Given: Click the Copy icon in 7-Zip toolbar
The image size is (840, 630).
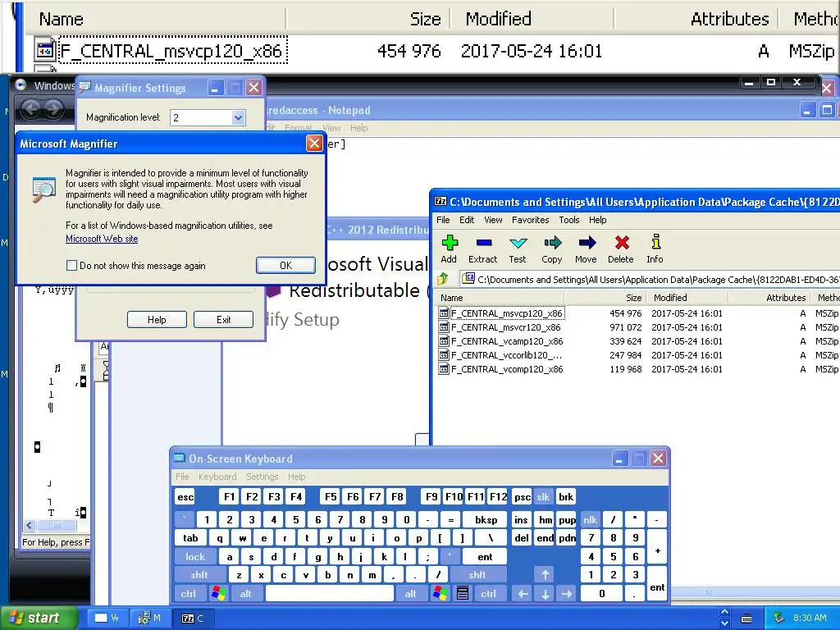Looking at the screenshot, I should 552,249.
